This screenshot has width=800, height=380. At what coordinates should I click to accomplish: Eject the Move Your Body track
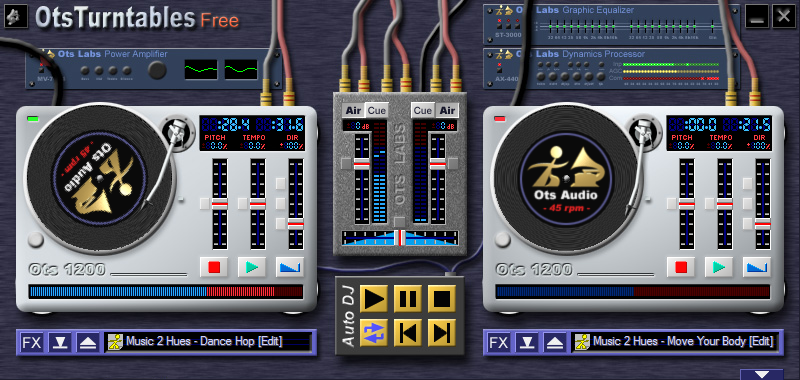[x=555, y=342]
